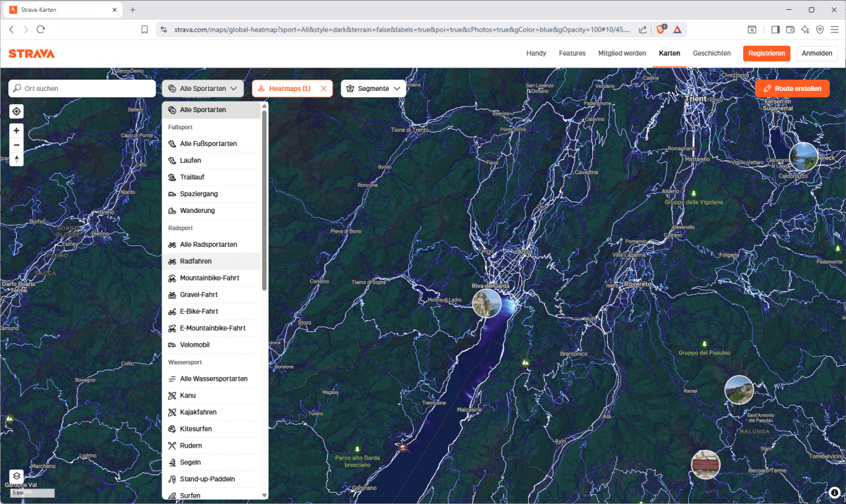
Task: Zoom in with the plus button
Action: pyautogui.click(x=16, y=130)
